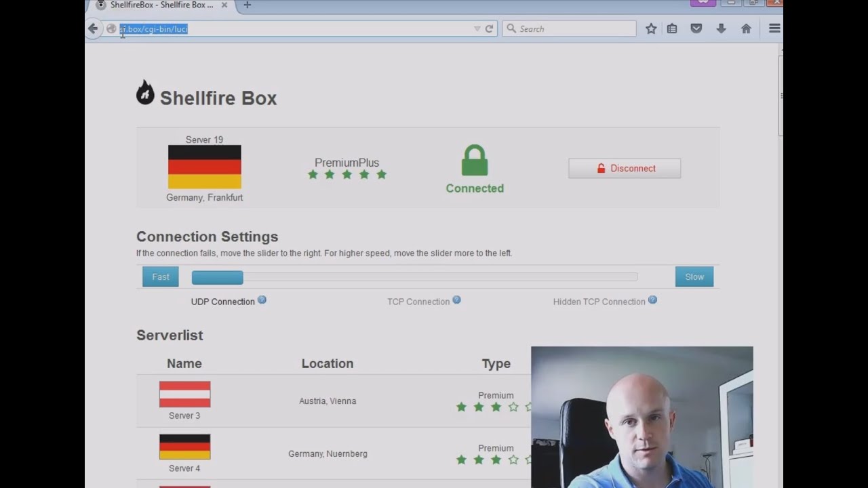Open the downloads arrow icon
The height and width of the screenshot is (488, 868).
(x=721, y=28)
